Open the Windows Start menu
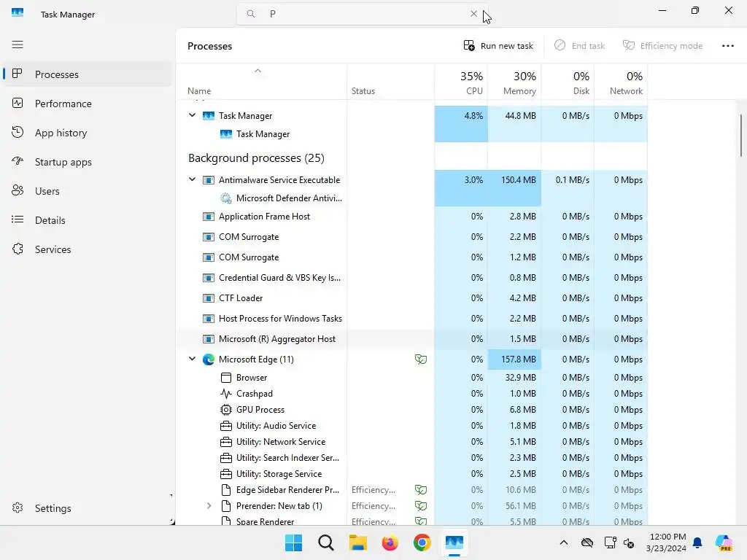 [293, 542]
